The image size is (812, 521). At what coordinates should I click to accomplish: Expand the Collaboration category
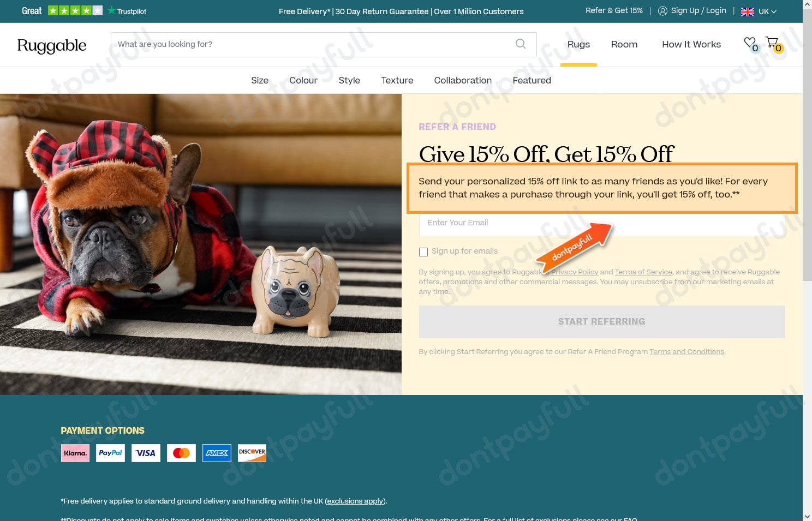(463, 80)
